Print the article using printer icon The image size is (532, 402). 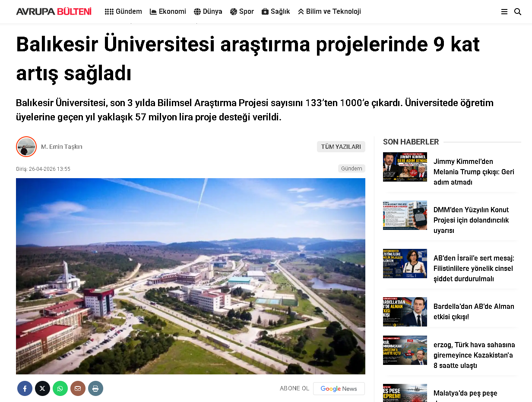(x=95, y=389)
